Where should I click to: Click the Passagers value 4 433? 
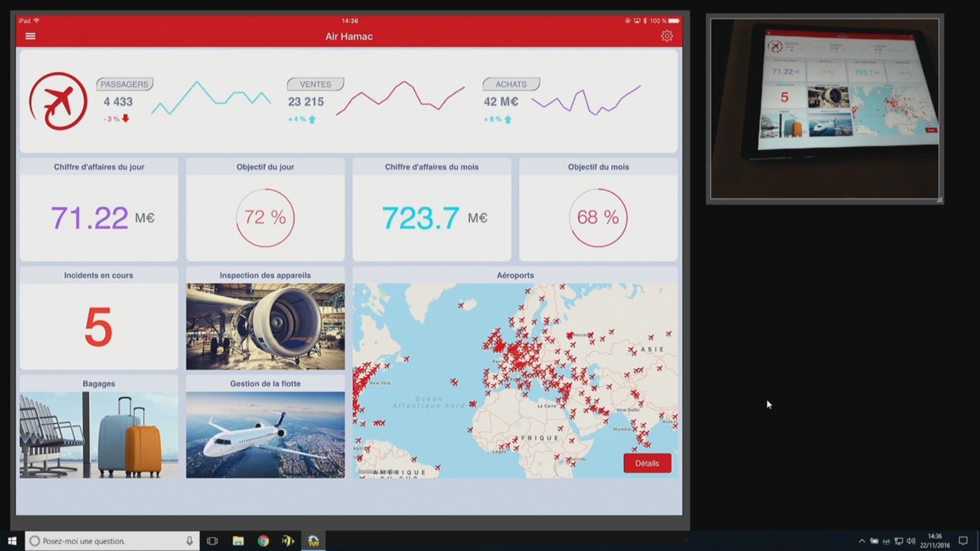(118, 102)
